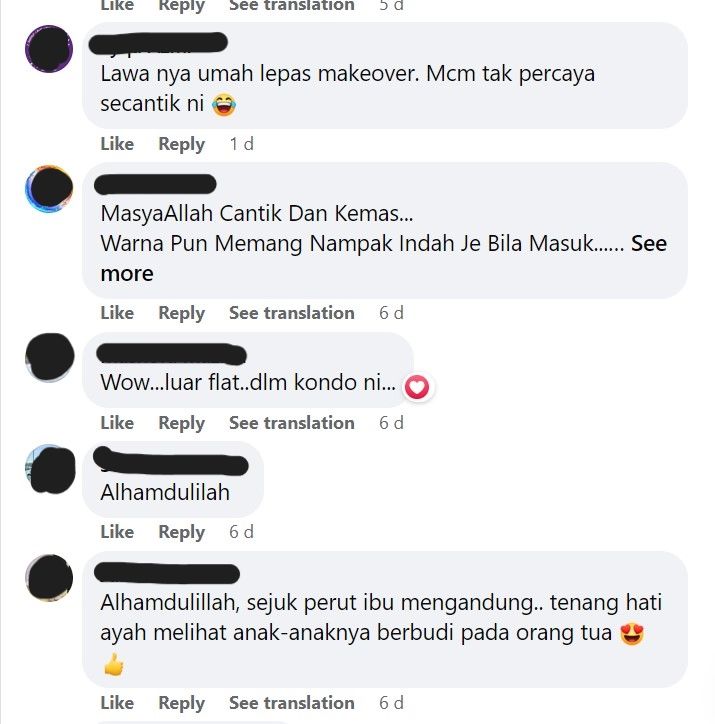See translation for the kondo comment

(292, 423)
